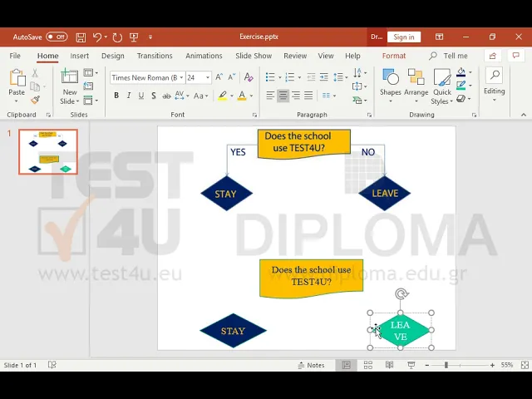532x399 pixels.
Task: Align text left
Action: coord(270,96)
